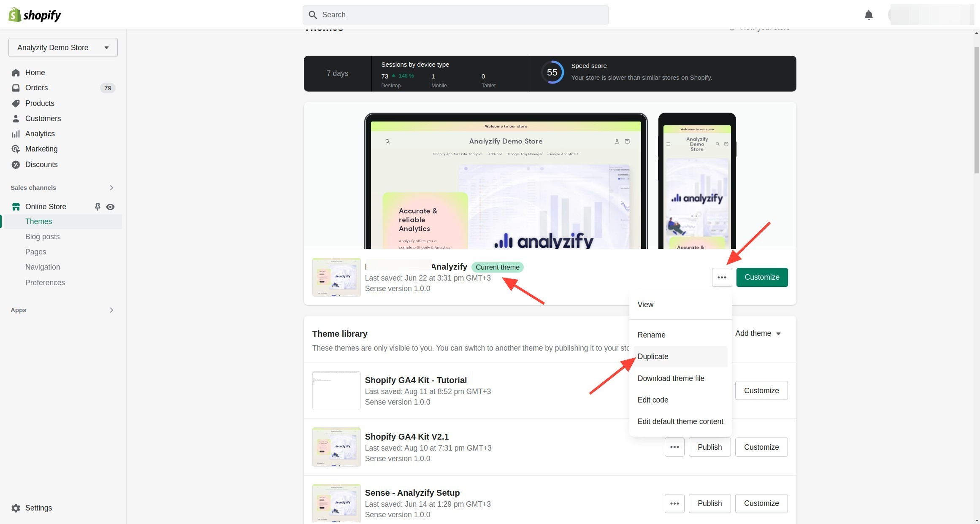The height and width of the screenshot is (524, 980).
Task: Open Settings via gear icon
Action: 16,508
